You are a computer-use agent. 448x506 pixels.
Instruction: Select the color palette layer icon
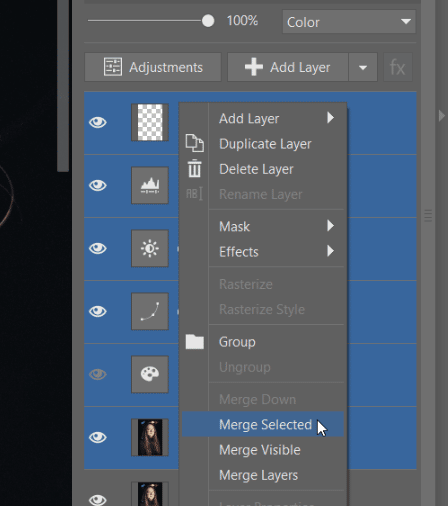pos(150,374)
